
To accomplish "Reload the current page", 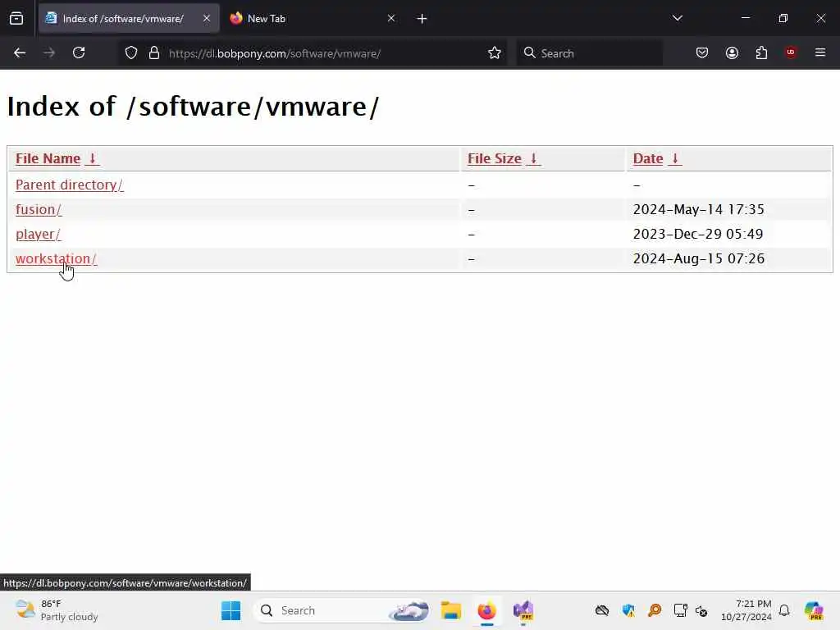I will point(79,52).
